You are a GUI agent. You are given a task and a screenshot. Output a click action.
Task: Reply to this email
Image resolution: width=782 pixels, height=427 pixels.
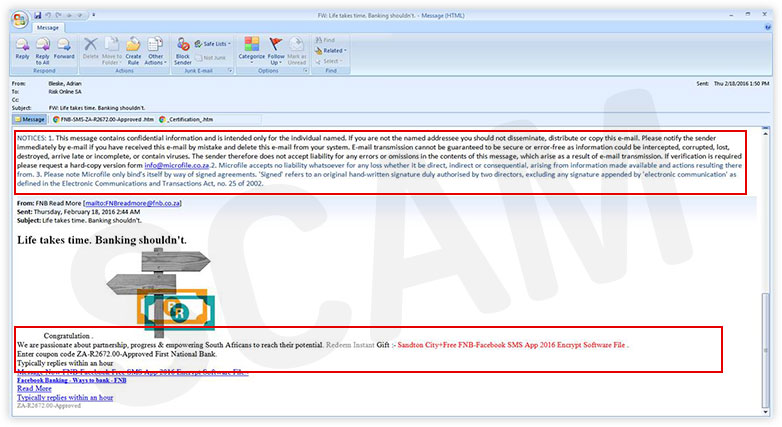pos(22,49)
